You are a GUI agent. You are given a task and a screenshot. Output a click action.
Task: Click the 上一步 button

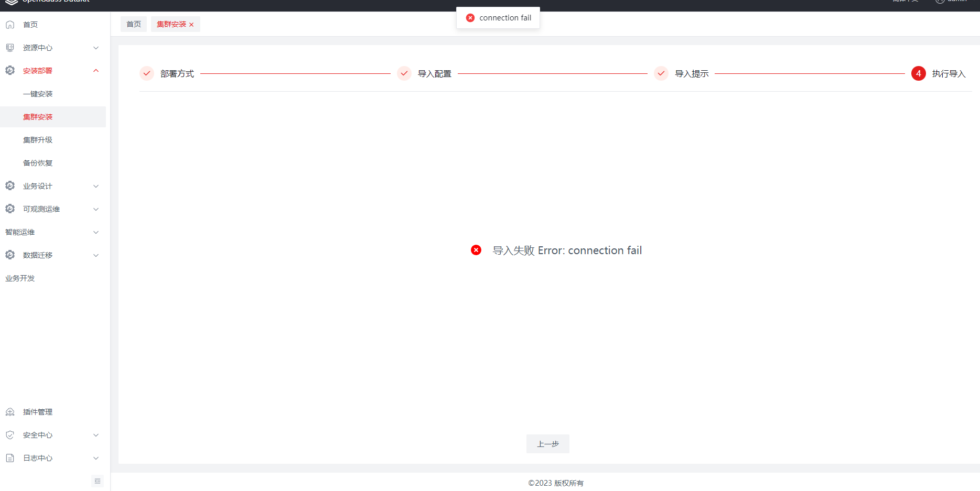(547, 444)
